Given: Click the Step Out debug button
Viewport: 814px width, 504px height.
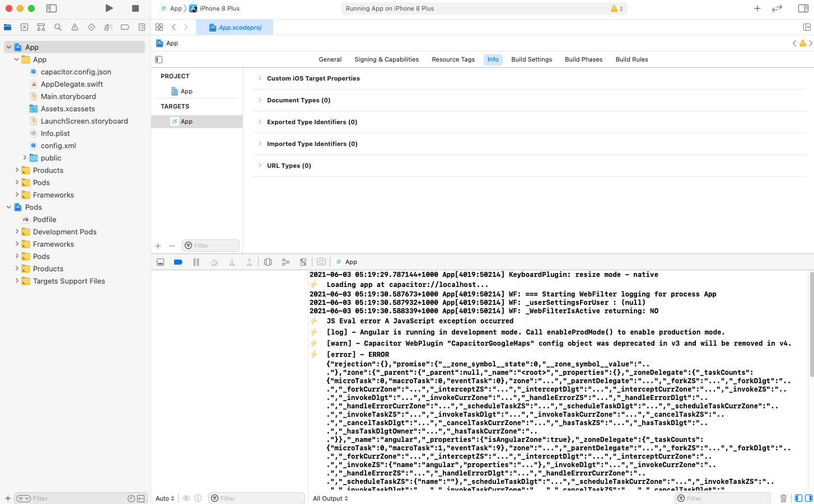Looking at the screenshot, I should 249,262.
